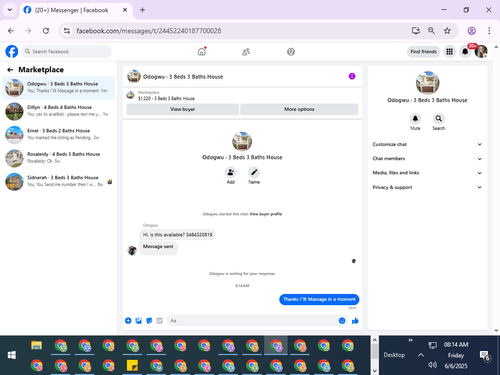Open Odogwu 3 Beds 3 Baths conversation
The image size is (500, 375).
(59, 87)
